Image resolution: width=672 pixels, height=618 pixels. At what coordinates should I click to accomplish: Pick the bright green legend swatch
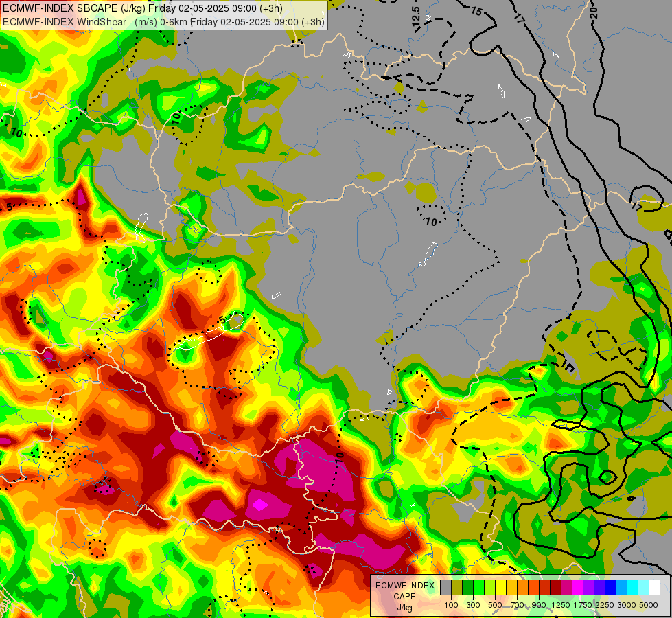478,587
